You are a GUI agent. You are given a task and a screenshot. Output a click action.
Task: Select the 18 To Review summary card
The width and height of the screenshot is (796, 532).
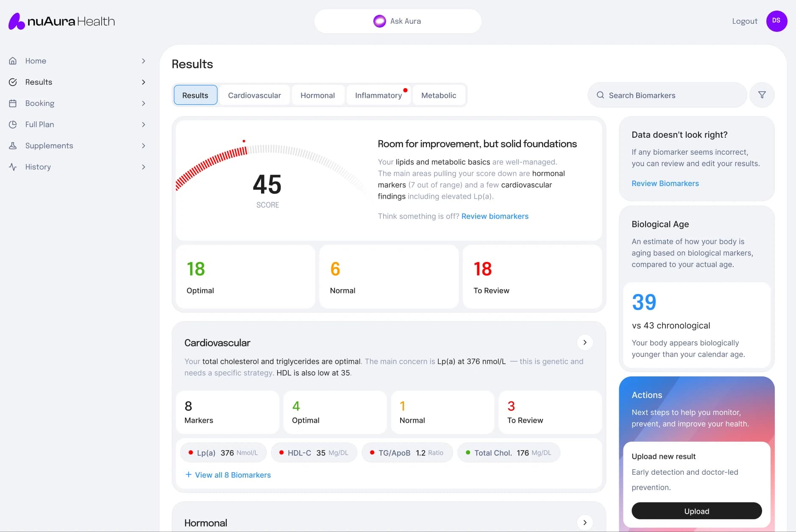point(532,276)
